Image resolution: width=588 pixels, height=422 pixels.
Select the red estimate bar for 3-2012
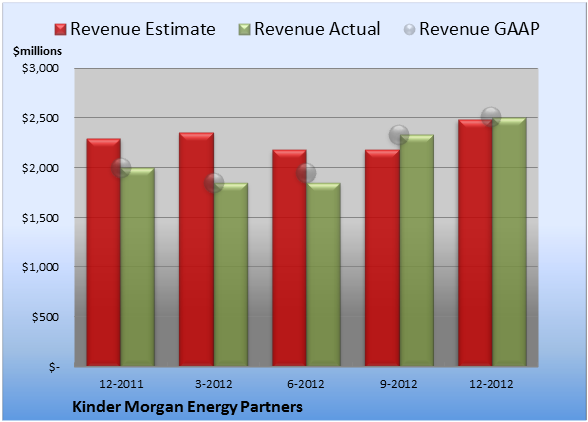pyautogui.click(x=196, y=249)
